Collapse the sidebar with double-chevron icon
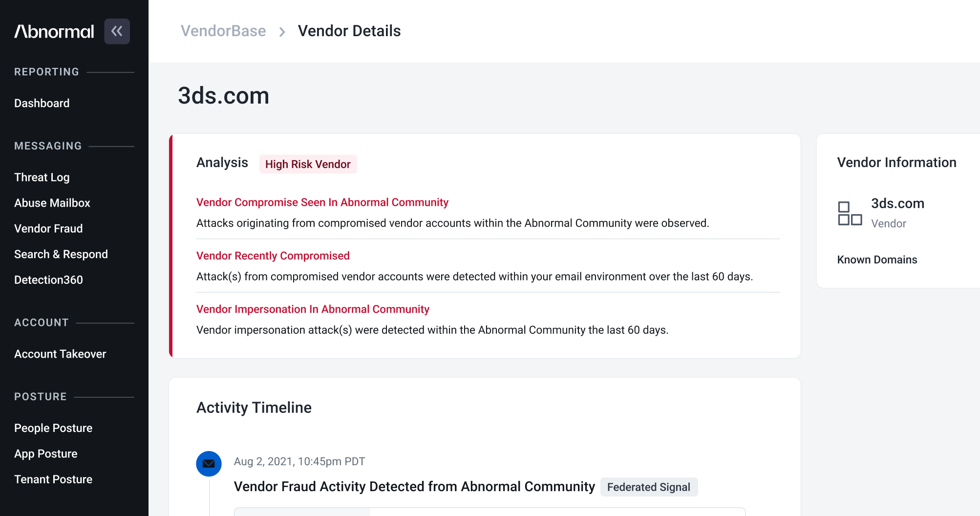 point(117,31)
